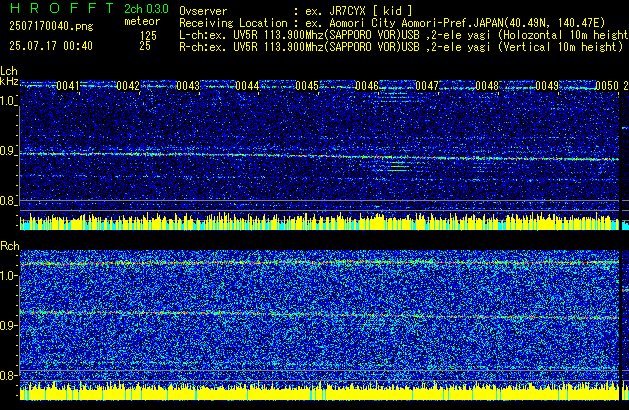Click the 0047 time marker
Viewport: 629px width, 410px height.
point(427,86)
